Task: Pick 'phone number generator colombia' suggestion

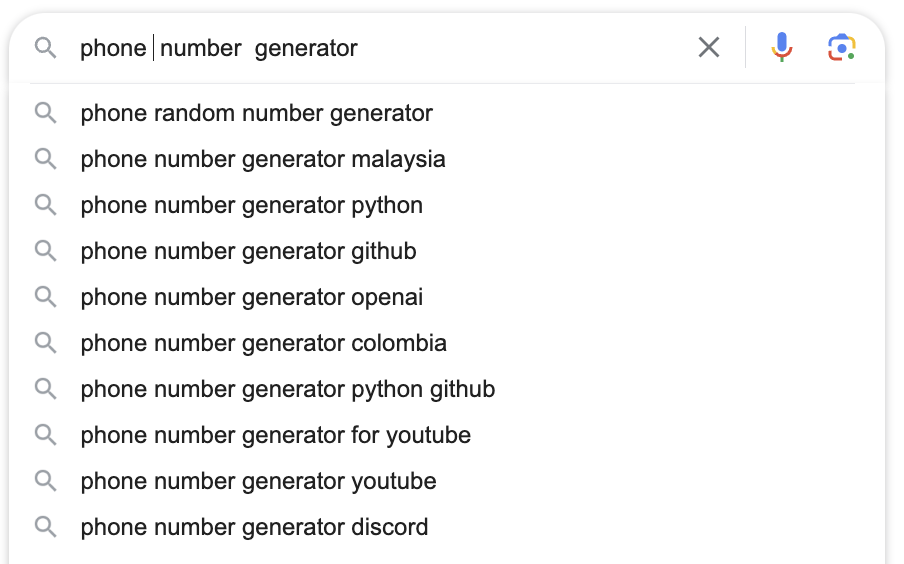Action: (x=263, y=343)
